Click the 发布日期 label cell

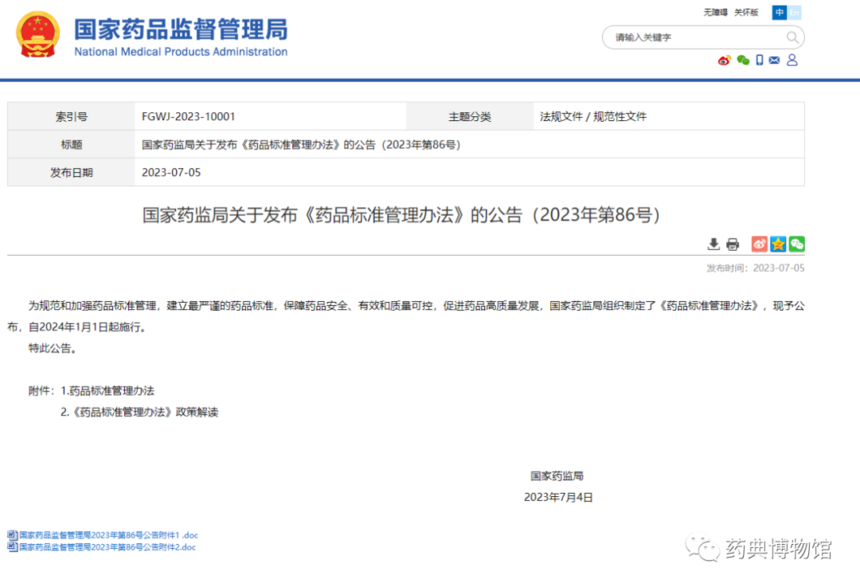[x=71, y=172]
